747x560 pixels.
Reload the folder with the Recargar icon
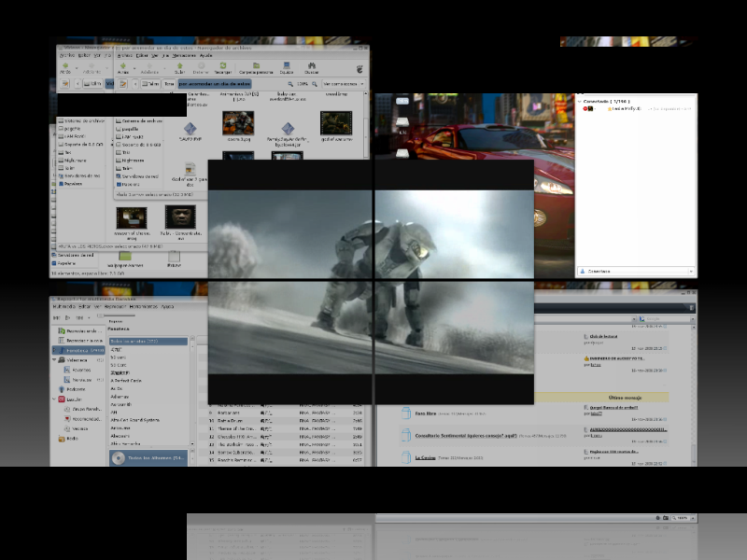coord(222,67)
